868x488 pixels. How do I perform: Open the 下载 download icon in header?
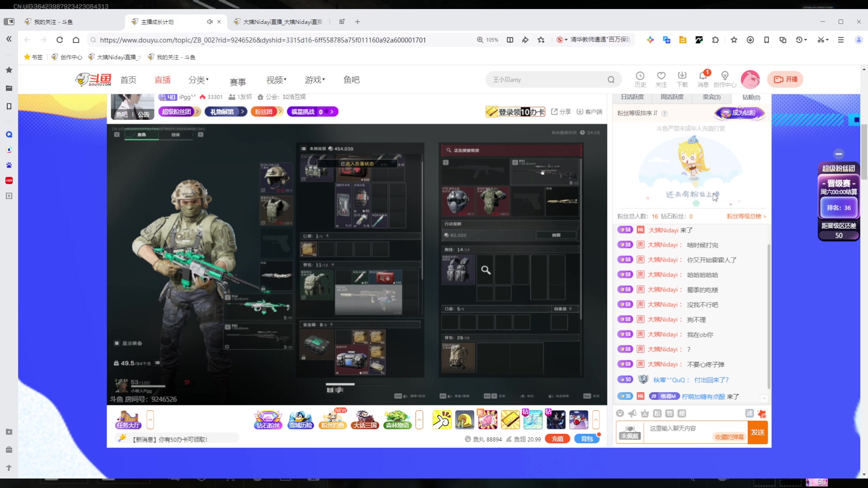[x=682, y=79]
